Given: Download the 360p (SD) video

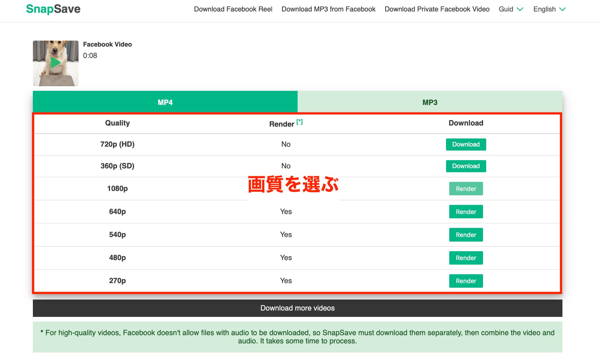Looking at the screenshot, I should pyautogui.click(x=466, y=166).
